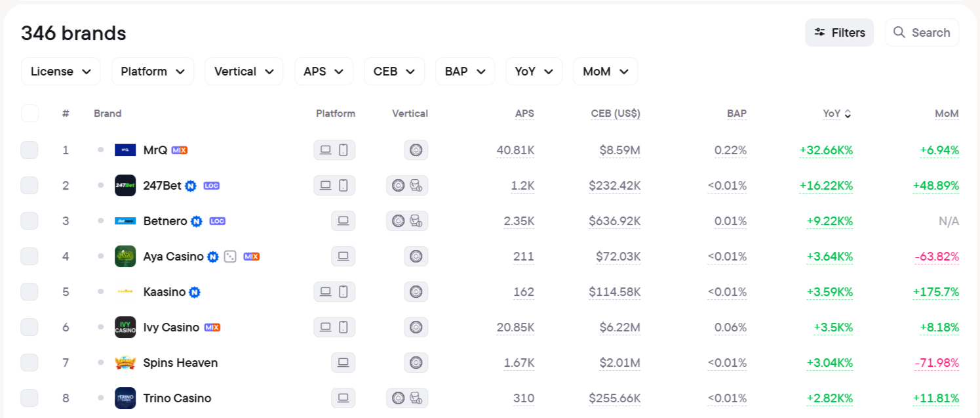The image size is (980, 418).
Task: Toggle the select-all checkbox in table header
Action: tap(29, 114)
